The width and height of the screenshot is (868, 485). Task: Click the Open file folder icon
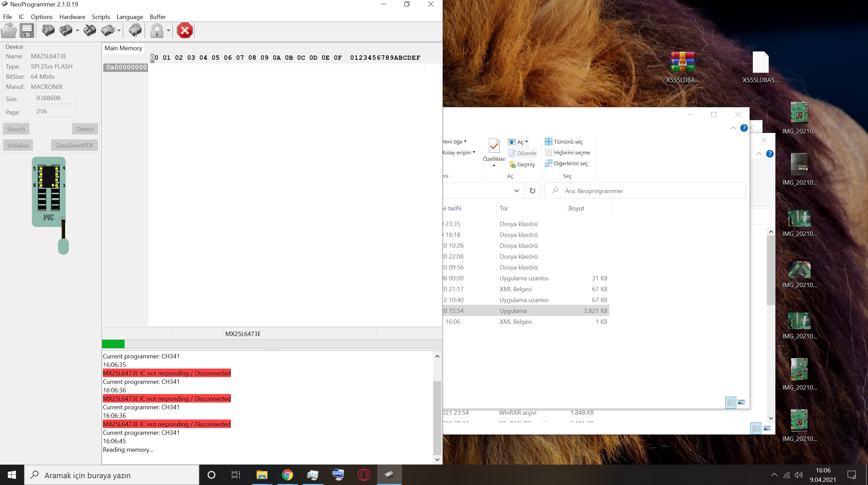(9, 31)
